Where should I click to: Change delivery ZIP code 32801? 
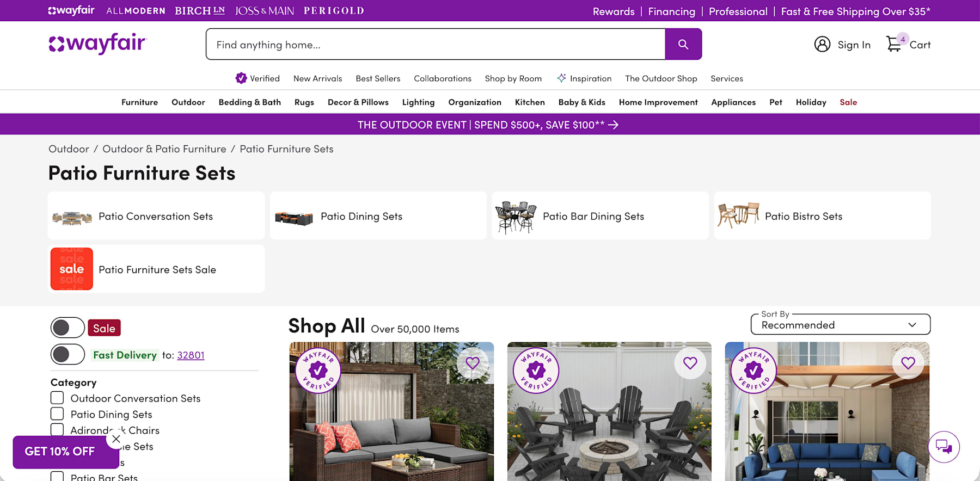[191, 355]
